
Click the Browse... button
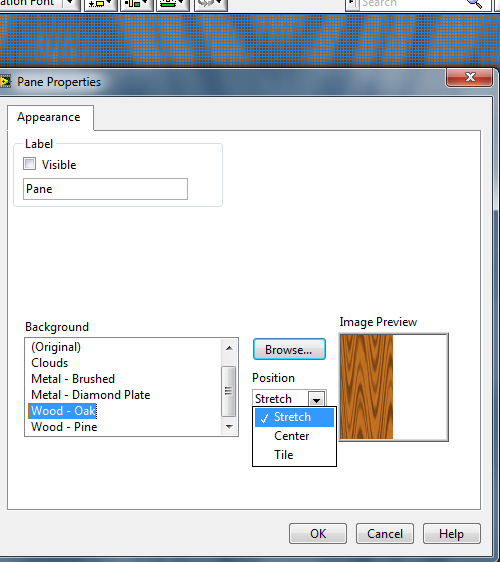point(289,349)
